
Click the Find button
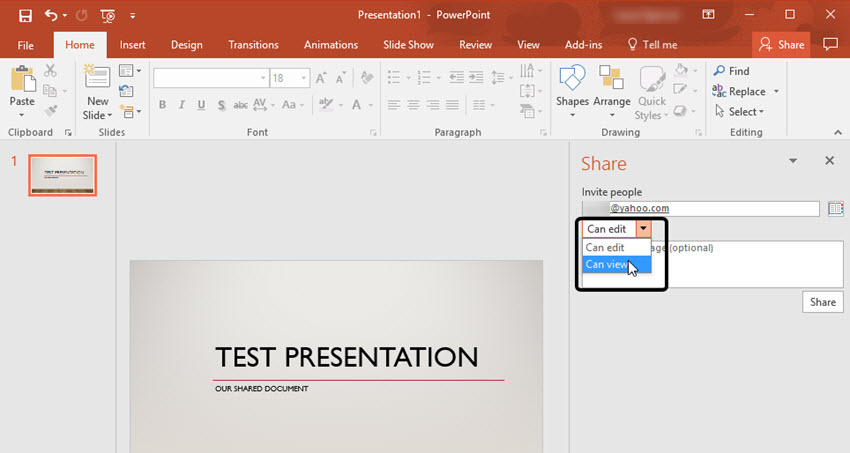pos(732,71)
